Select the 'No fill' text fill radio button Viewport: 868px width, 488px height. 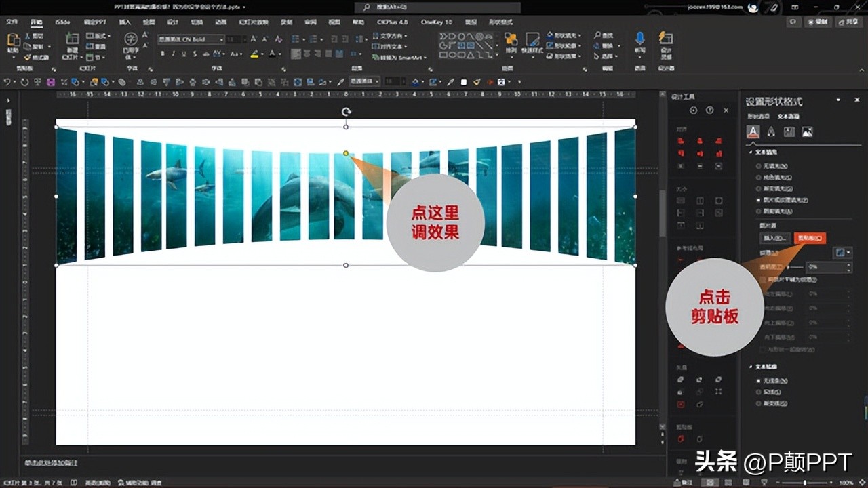[x=759, y=165]
